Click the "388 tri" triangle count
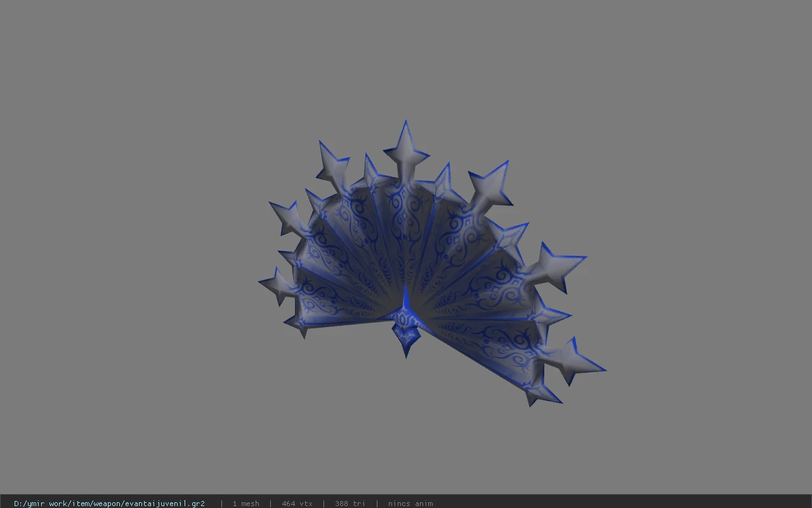Viewport: 812px width, 508px height. click(x=350, y=504)
